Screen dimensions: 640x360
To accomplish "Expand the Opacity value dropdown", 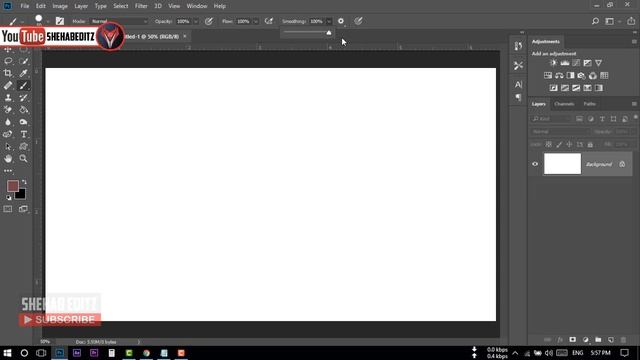I will 196,21.
